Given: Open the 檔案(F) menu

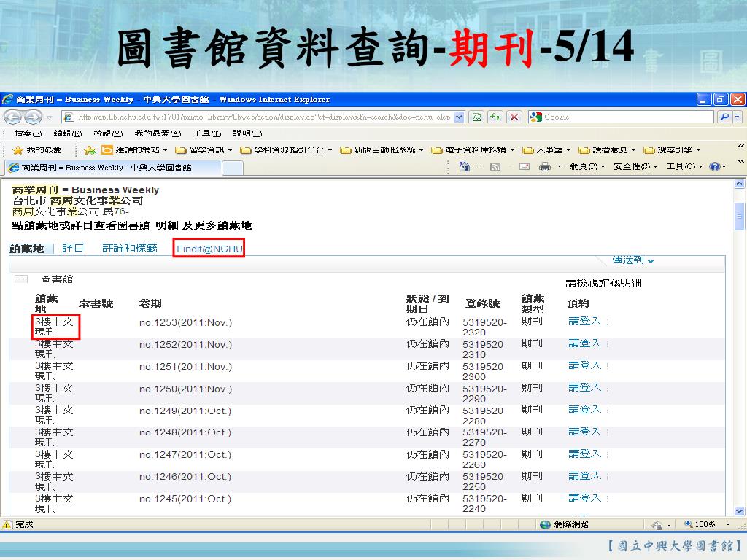Looking at the screenshot, I should 28,133.
